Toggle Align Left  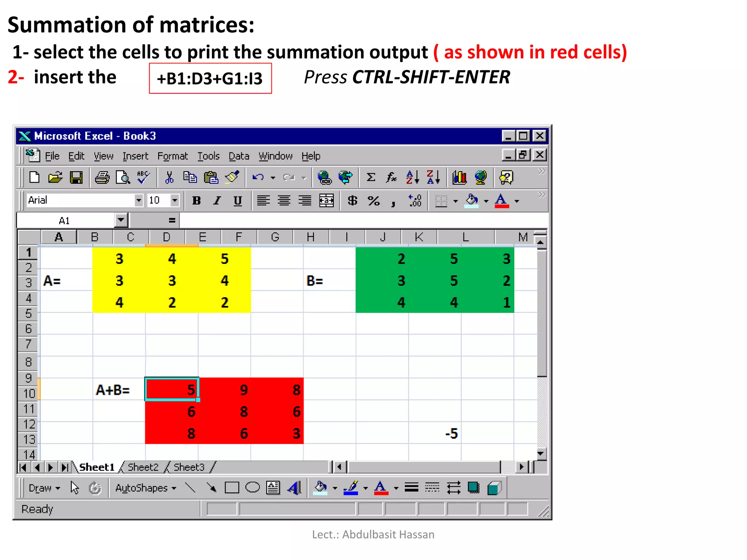[263, 201]
